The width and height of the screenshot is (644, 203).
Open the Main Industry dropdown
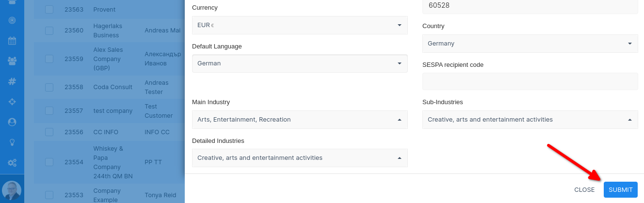(300, 120)
